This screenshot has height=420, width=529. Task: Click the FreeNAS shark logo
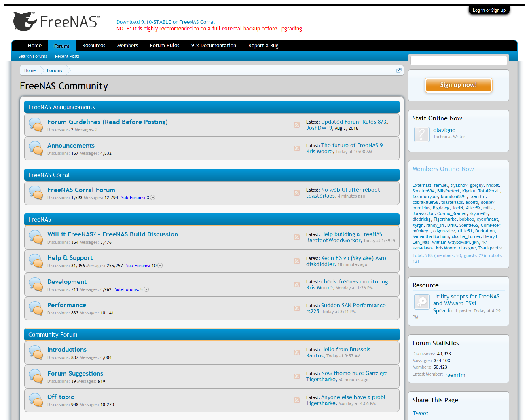56,22
